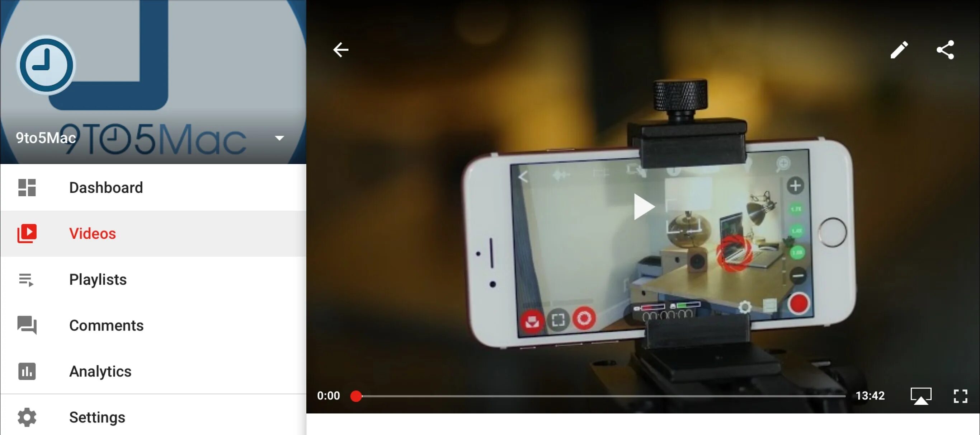This screenshot has width=980, height=435.
Task: Click the back arrow navigation button
Action: click(342, 50)
